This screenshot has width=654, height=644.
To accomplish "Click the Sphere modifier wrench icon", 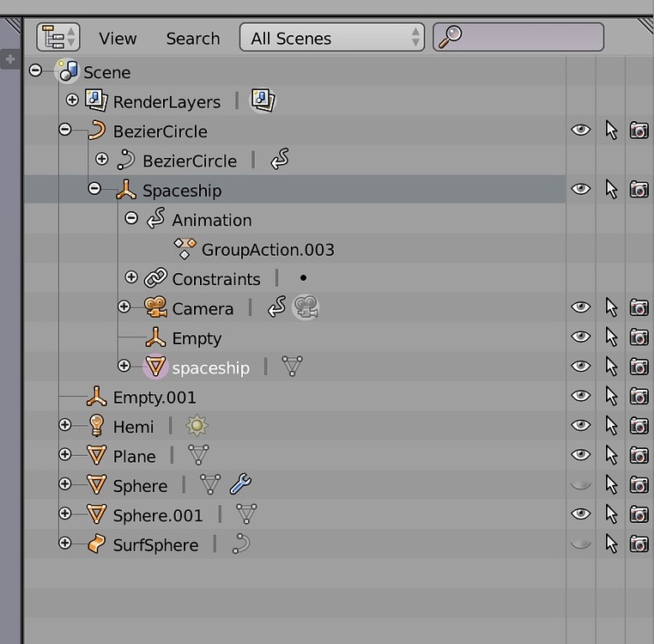I will [x=240, y=484].
